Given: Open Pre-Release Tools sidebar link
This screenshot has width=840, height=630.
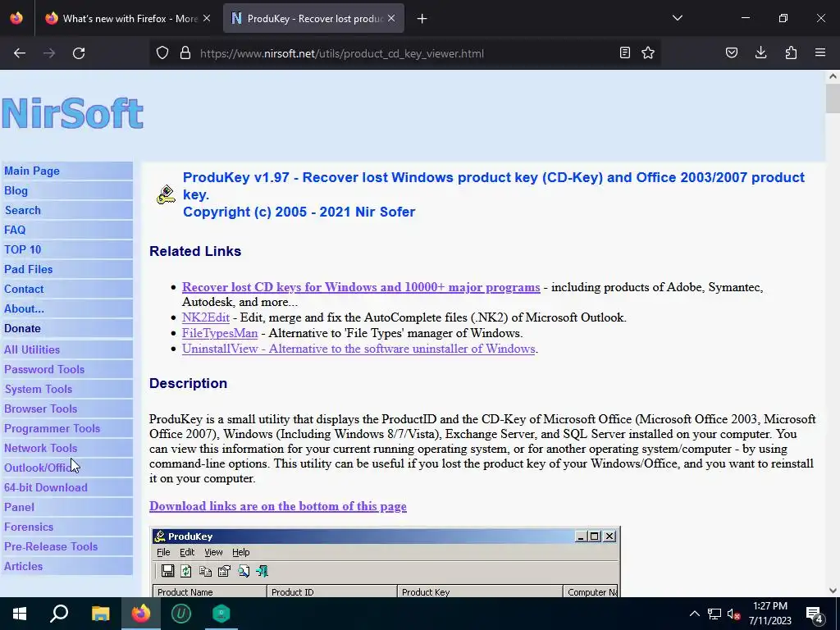Looking at the screenshot, I should click(51, 546).
